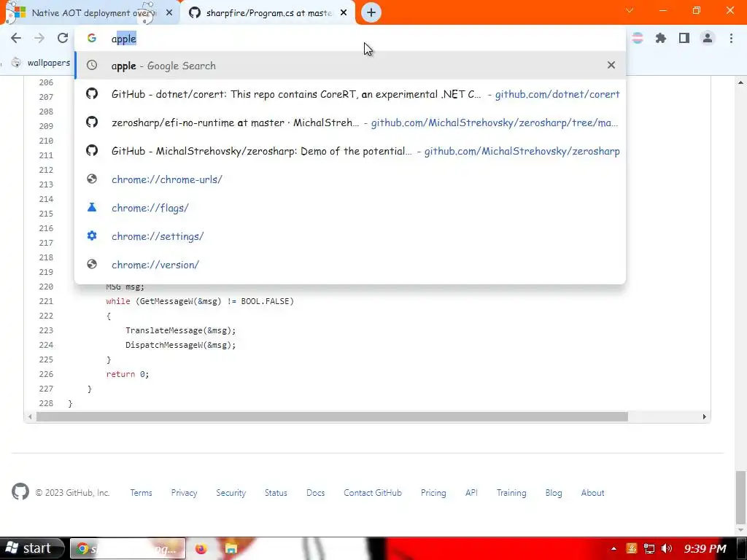Screen dimensions: 747x560
Task: Close the sharpfire/Program.cs tab
Action: click(x=344, y=13)
